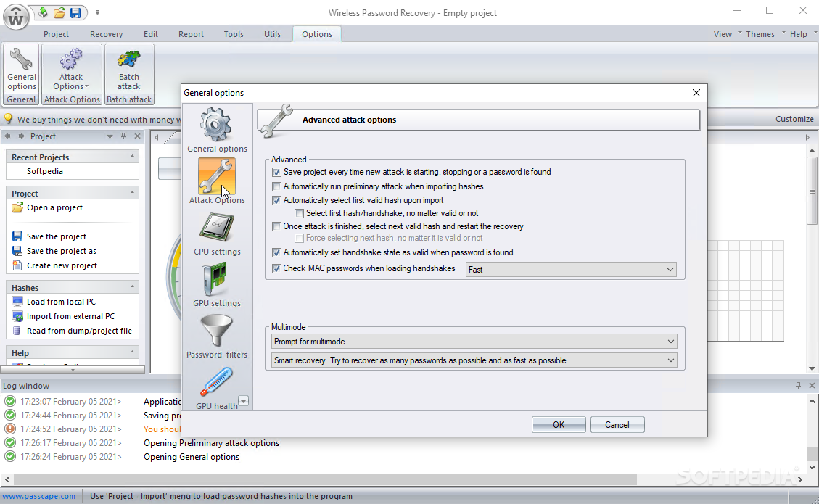The width and height of the screenshot is (819, 504).
Task: Click the Save the project as icon
Action: pyautogui.click(x=17, y=251)
